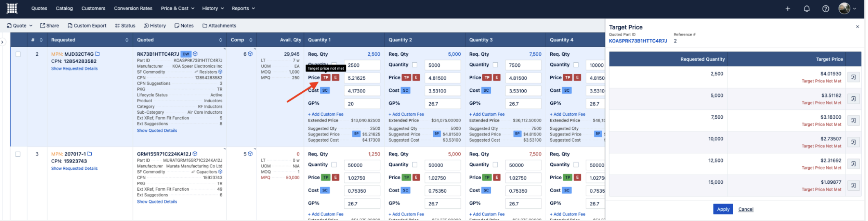This screenshot has height=221, width=868.
Task: Open the help question mark icon
Action: click(825, 9)
